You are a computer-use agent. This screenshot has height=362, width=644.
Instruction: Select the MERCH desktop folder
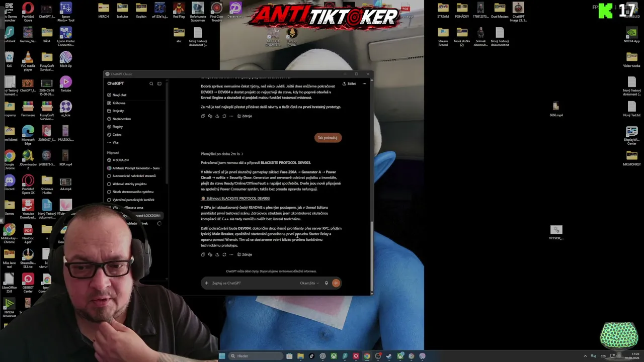pyautogui.click(x=103, y=11)
